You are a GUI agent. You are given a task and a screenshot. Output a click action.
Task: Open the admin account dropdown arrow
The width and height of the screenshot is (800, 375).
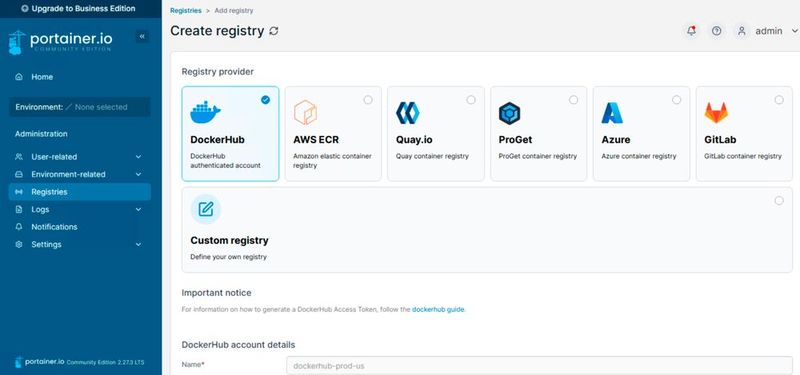[794, 31]
